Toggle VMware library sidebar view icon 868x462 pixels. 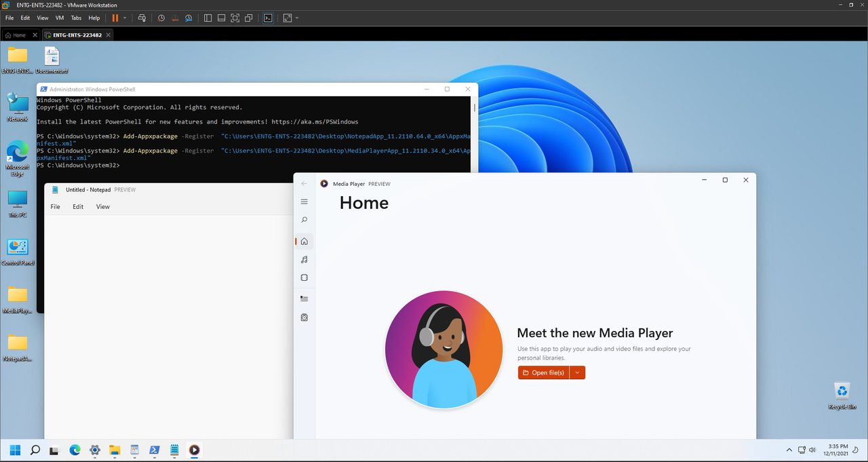click(208, 18)
